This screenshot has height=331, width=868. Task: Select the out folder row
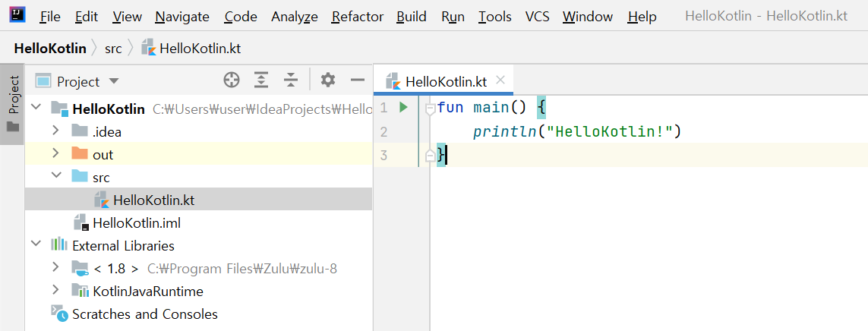click(x=199, y=154)
